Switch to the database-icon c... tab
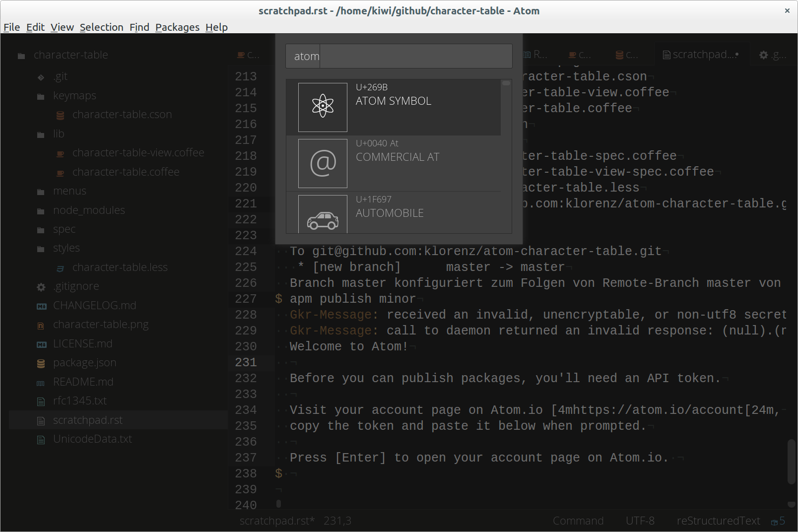The width and height of the screenshot is (798, 532). point(627,55)
